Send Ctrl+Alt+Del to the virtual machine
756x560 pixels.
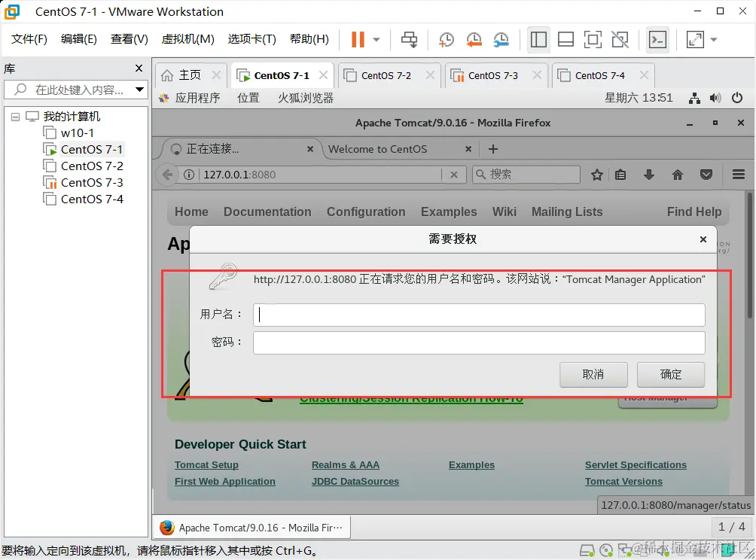(x=410, y=40)
